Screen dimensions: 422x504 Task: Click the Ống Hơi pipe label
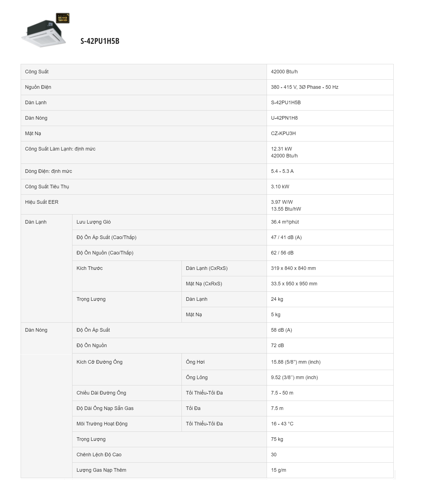pyautogui.click(x=195, y=362)
